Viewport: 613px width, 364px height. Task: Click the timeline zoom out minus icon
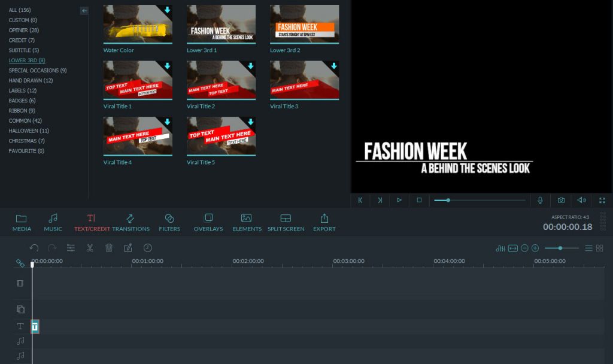[524, 248]
